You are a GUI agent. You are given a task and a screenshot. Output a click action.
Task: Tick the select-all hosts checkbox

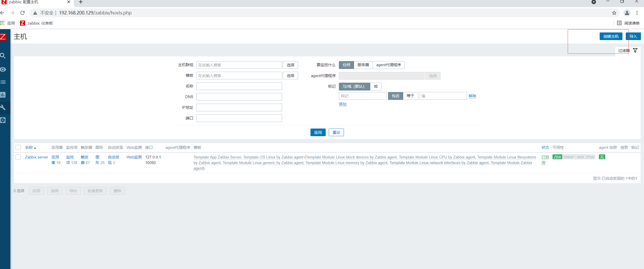pyautogui.click(x=18, y=147)
